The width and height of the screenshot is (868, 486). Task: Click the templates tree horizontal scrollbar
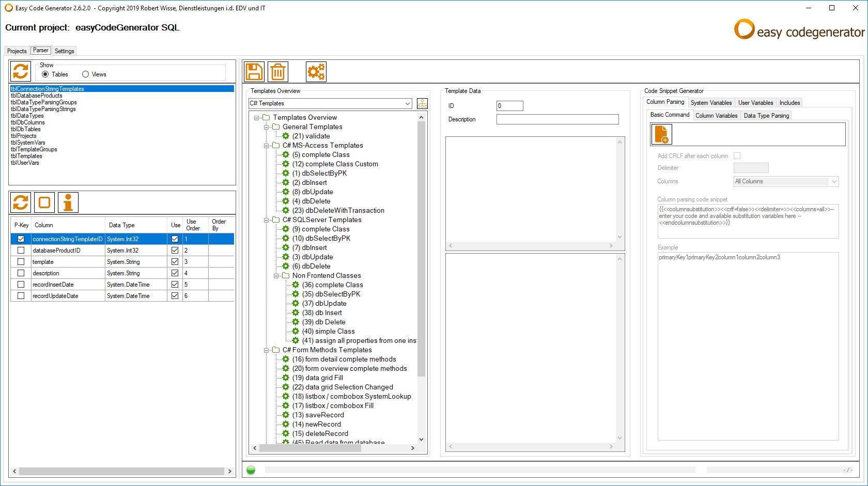(333, 448)
